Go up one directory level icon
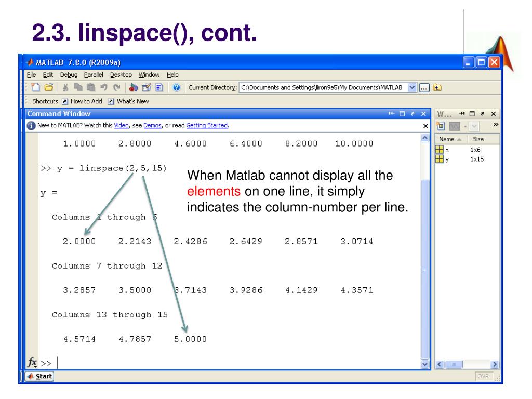 (437, 88)
